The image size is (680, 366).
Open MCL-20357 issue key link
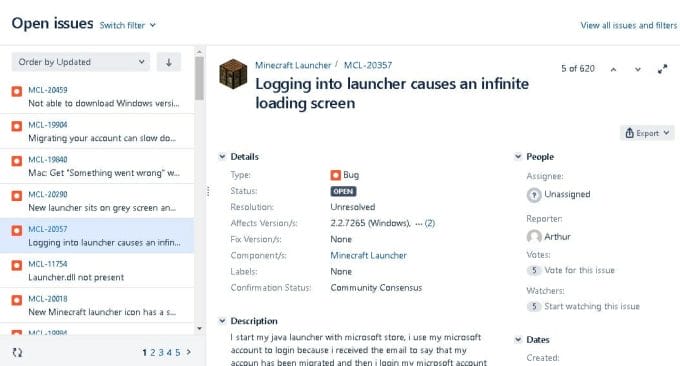pos(368,65)
